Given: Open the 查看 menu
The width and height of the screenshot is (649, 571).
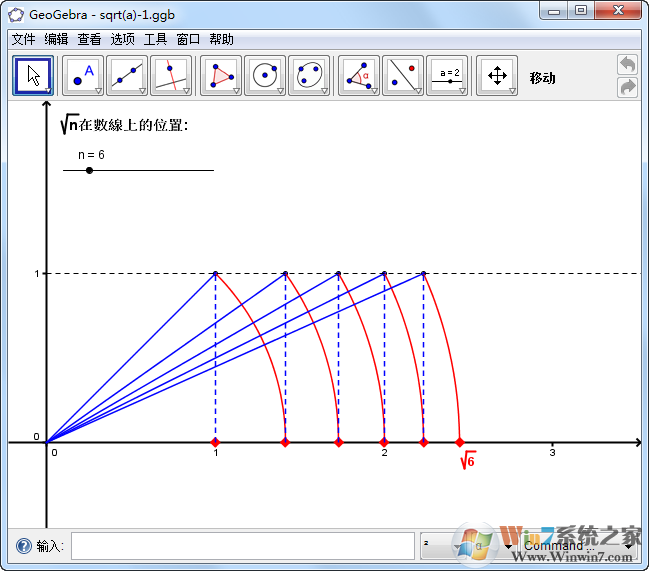Looking at the screenshot, I should tap(89, 39).
